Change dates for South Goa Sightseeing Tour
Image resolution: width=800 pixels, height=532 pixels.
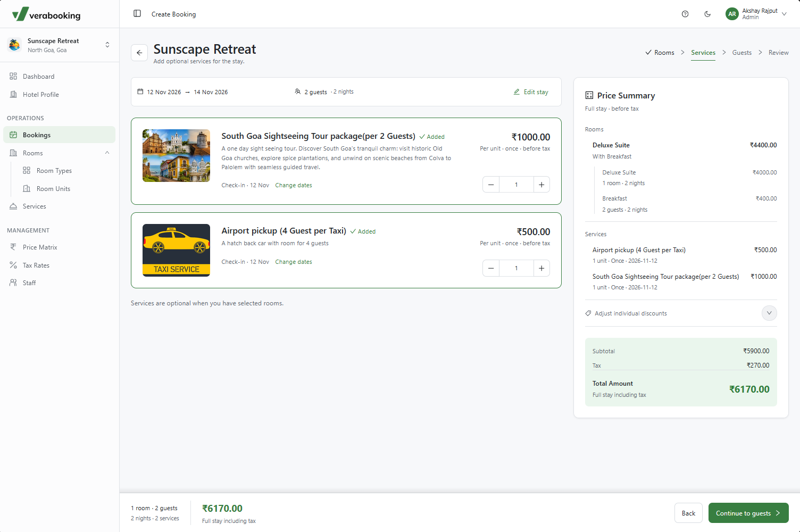pyautogui.click(x=294, y=186)
